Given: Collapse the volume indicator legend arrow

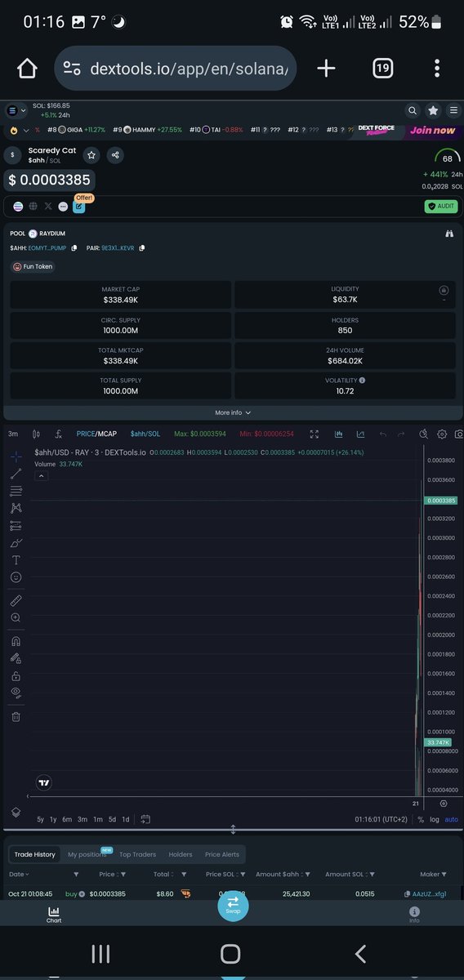Looking at the screenshot, I should [41, 475].
